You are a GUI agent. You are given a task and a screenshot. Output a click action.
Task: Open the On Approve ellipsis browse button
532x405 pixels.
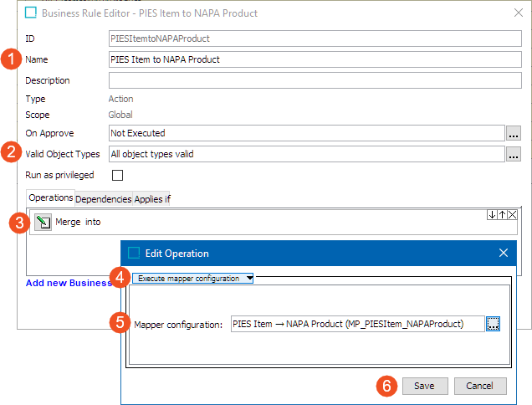point(514,133)
